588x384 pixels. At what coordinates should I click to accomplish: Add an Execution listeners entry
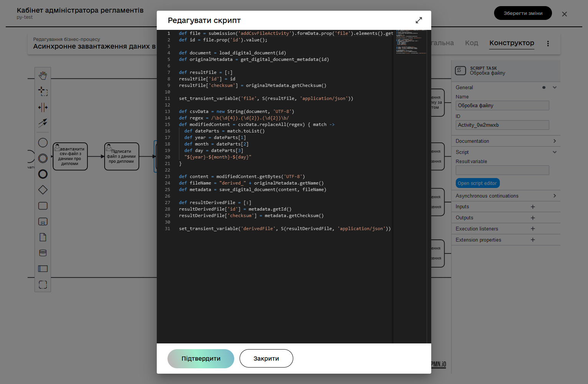pos(533,229)
